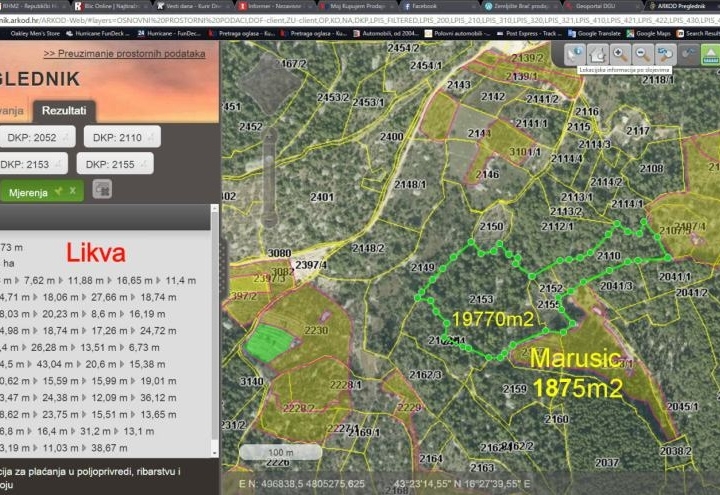Close the Mjerenja results with X
720x495 pixels.
click(x=73, y=190)
